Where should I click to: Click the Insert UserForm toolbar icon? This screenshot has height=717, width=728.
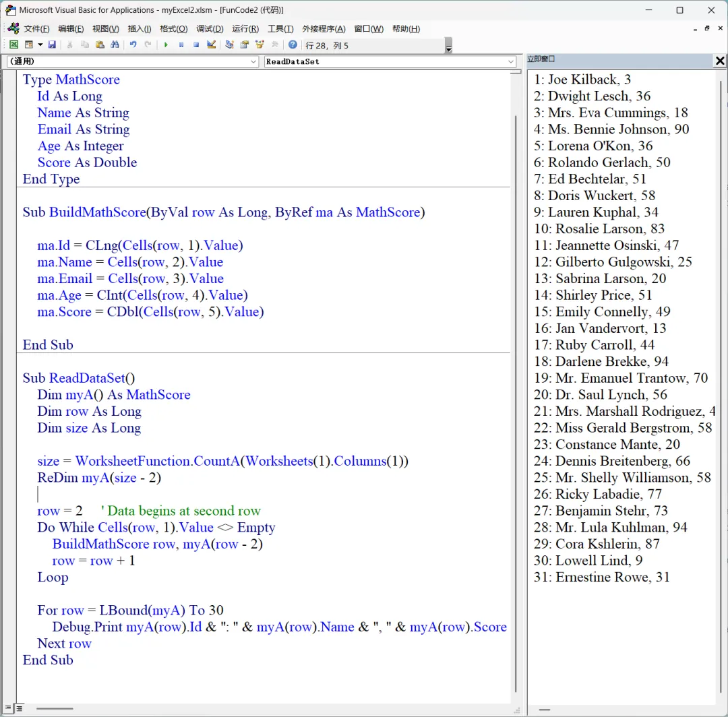coord(29,44)
